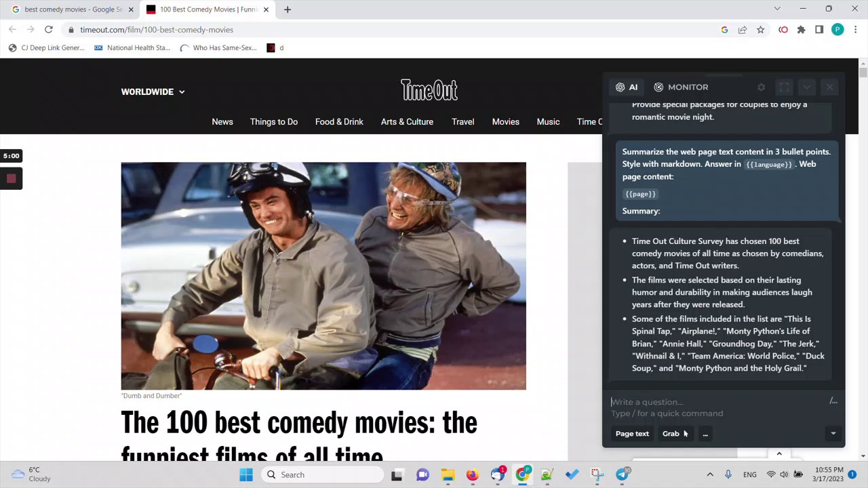868x488 pixels.
Task: Go back in browser history
Action: (x=12, y=30)
